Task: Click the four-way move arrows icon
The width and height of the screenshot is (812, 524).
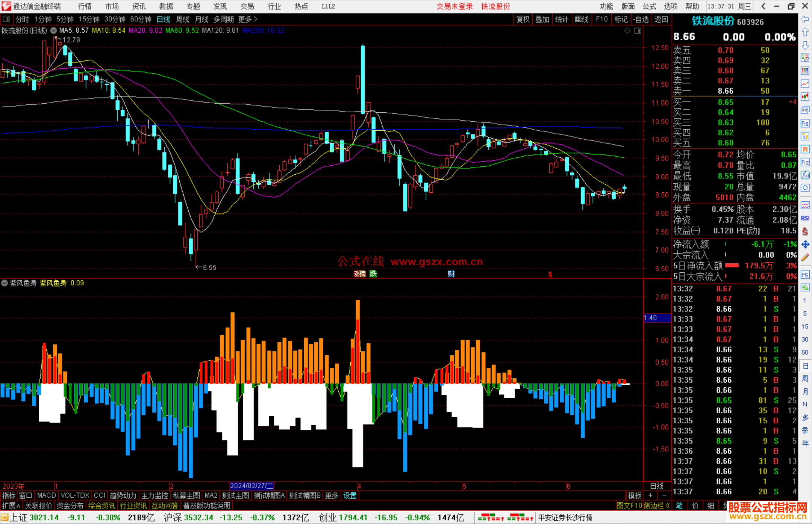Action: (805, 245)
